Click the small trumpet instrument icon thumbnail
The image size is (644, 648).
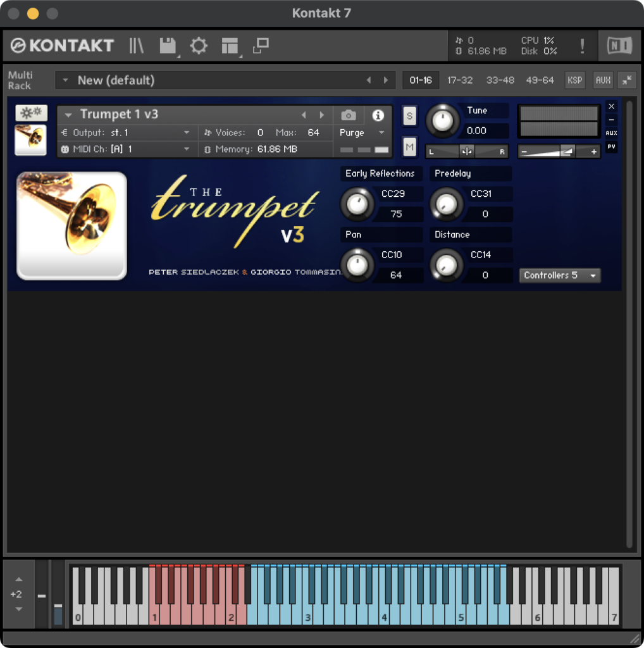[30, 140]
